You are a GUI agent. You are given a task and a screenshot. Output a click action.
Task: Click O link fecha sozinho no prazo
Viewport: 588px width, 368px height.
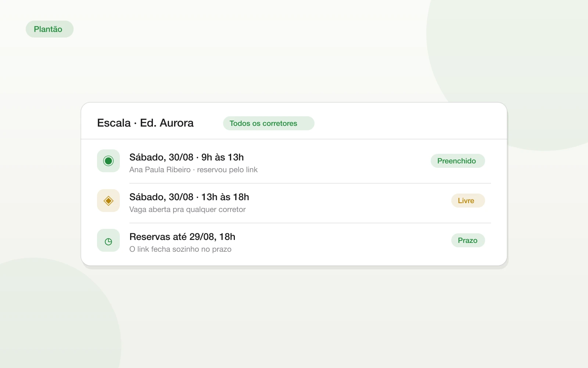180,249
